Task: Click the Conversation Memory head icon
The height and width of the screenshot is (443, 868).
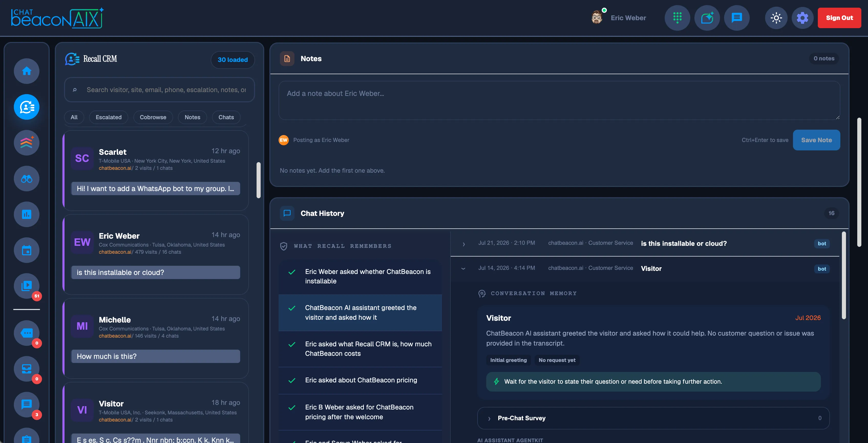Action: [482, 294]
